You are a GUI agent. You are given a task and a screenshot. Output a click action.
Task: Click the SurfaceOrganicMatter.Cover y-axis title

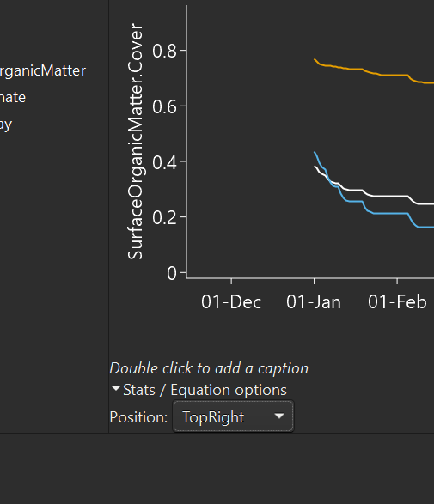135,141
